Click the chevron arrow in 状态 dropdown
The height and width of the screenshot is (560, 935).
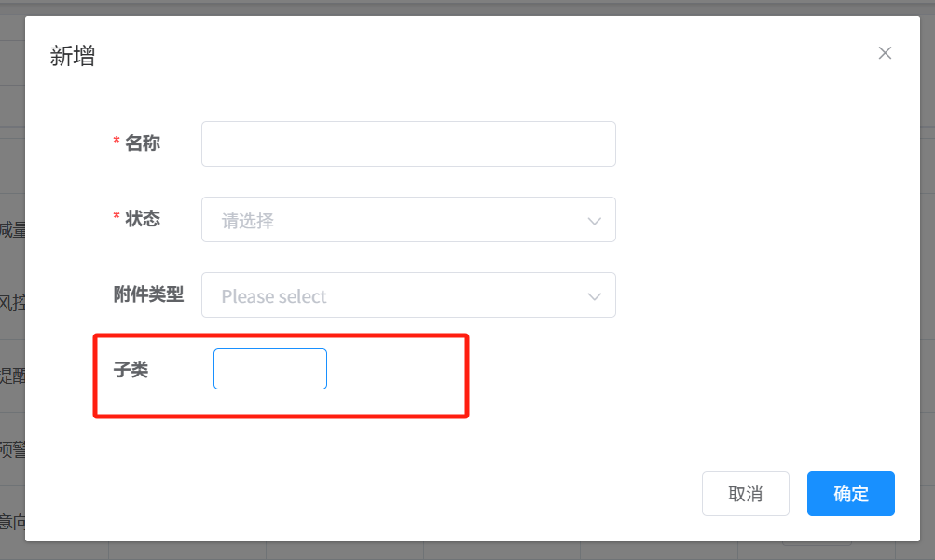(595, 221)
